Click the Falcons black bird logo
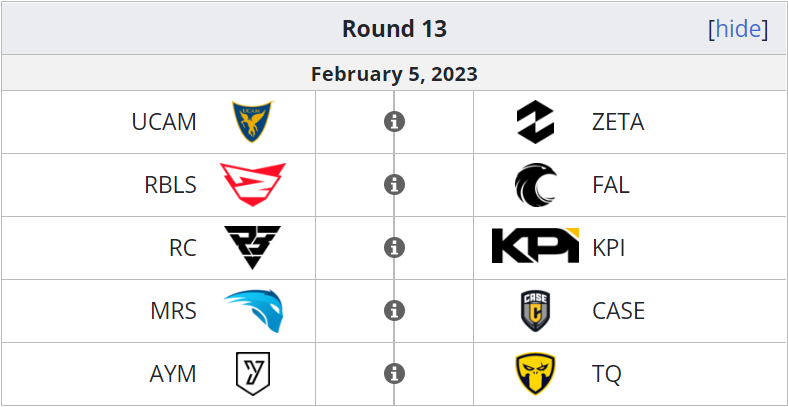This screenshot has width=788, height=407. pos(535,185)
